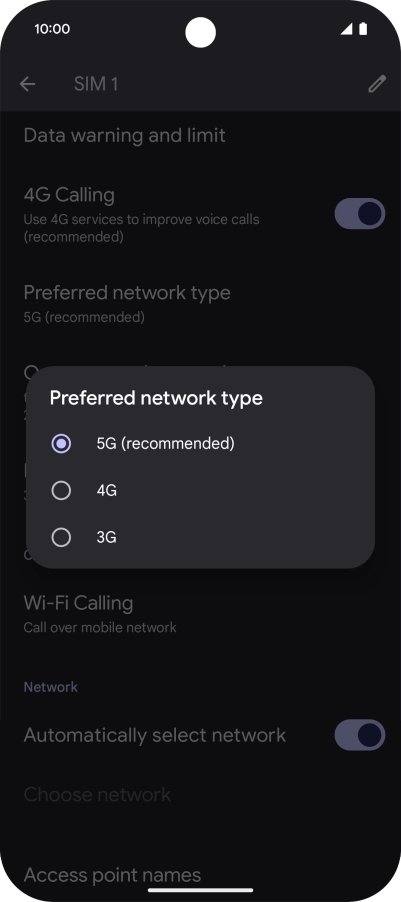Tap the 5G (recommended) label text
The height and width of the screenshot is (902, 401).
(x=166, y=444)
